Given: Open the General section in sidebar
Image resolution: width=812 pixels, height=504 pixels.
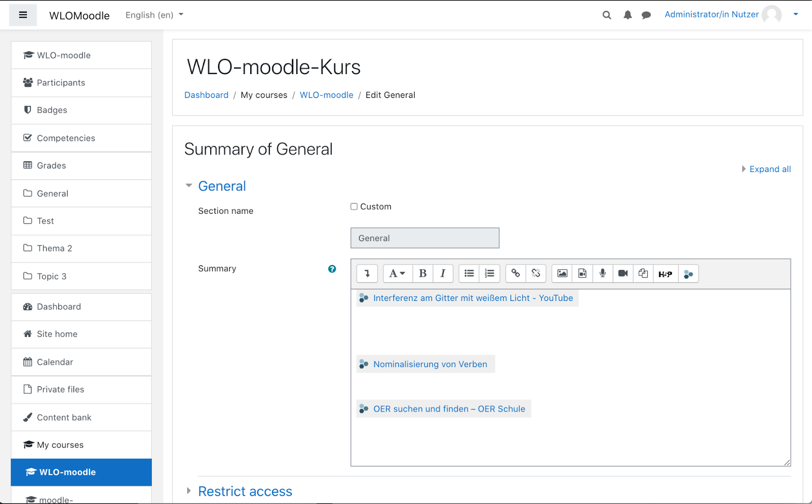Looking at the screenshot, I should coord(81,193).
